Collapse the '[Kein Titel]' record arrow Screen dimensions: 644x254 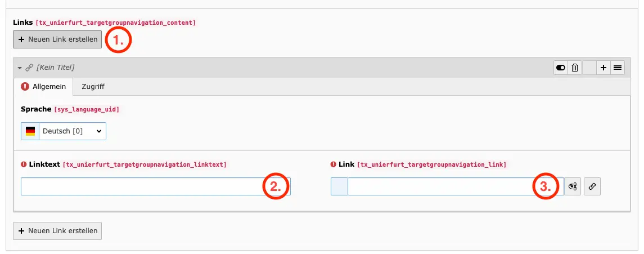[19, 68]
